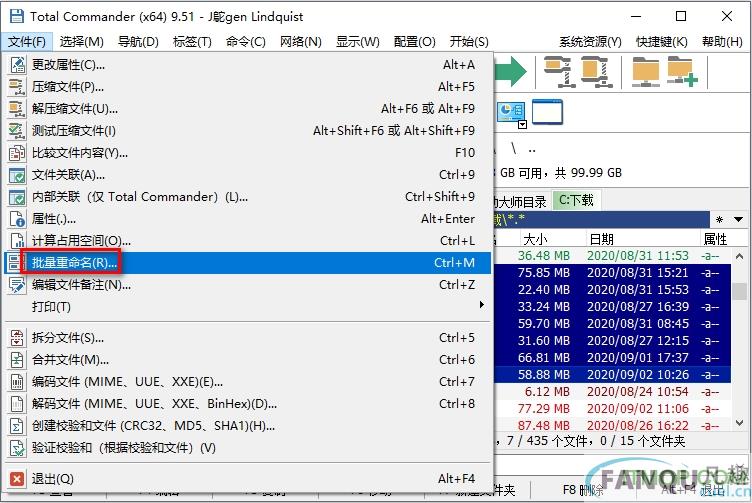Select the file row sized 77.29 MB

tap(612, 409)
